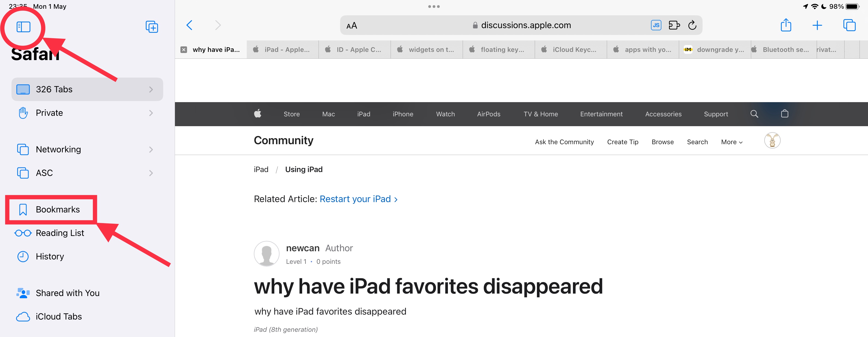The image size is (868, 337).
Task: Reload the current page
Action: point(692,25)
